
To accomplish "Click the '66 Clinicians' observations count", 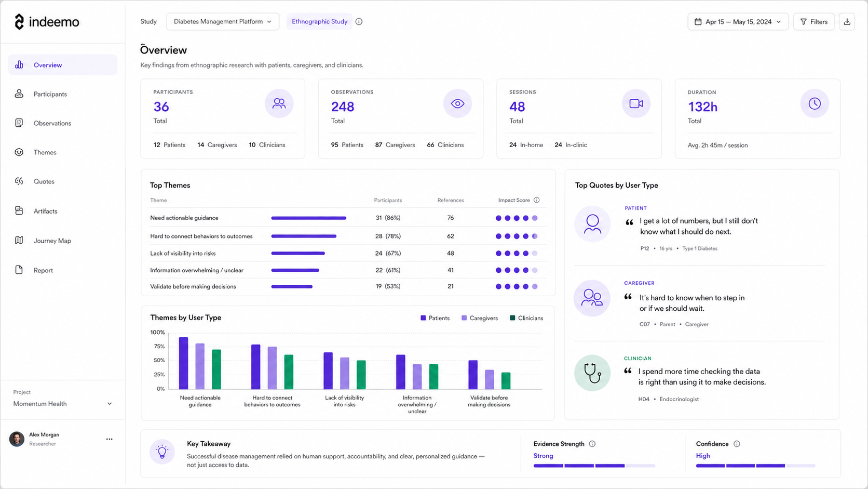I will tap(445, 145).
